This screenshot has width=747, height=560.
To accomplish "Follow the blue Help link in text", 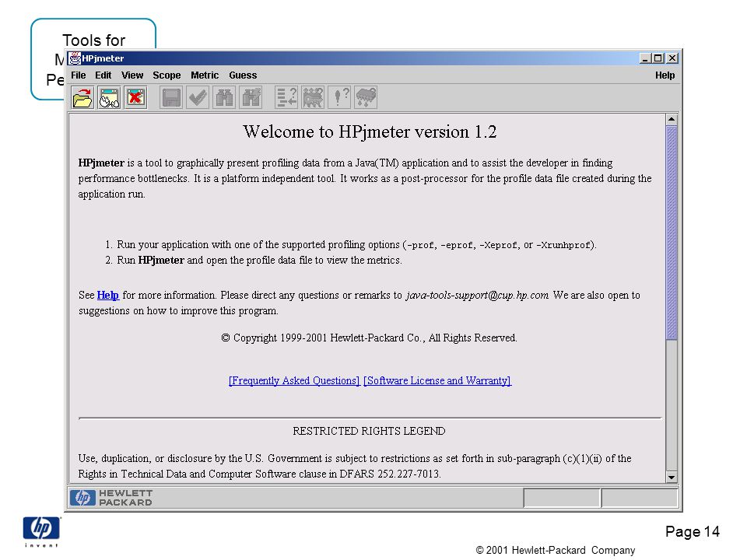I will [107, 296].
